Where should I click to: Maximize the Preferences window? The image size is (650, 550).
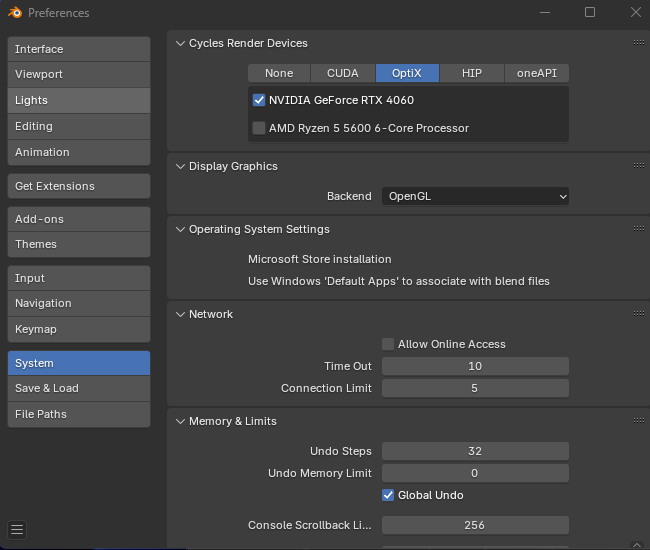pyautogui.click(x=590, y=12)
